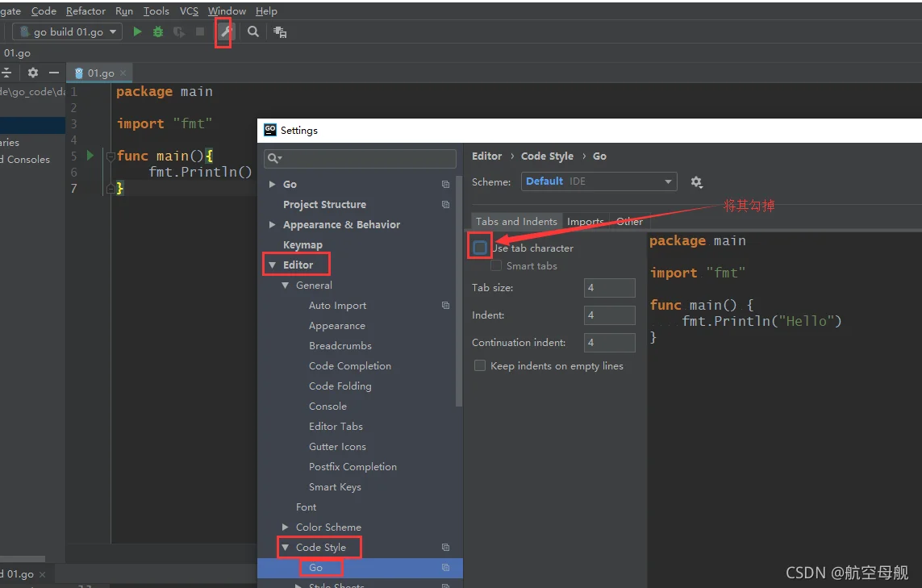Expand Appearance & Behavior section

point(273,224)
